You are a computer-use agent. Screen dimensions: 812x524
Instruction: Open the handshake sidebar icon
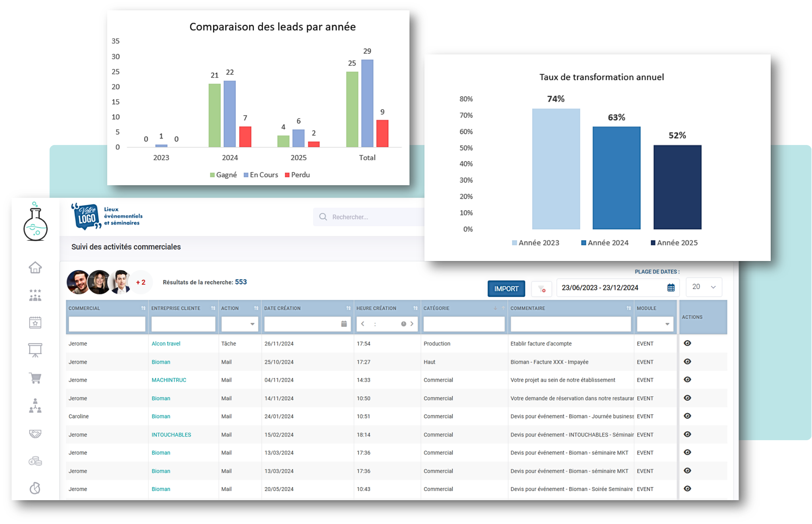click(x=35, y=433)
